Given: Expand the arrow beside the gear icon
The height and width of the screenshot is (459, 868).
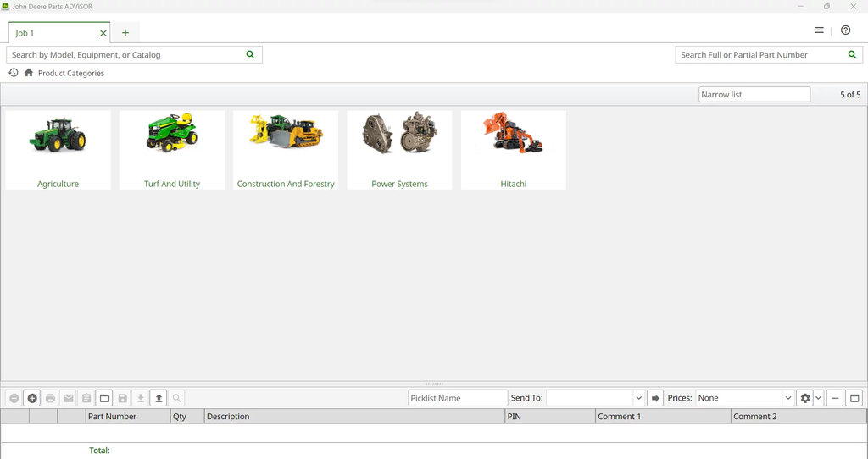Looking at the screenshot, I should (819, 398).
